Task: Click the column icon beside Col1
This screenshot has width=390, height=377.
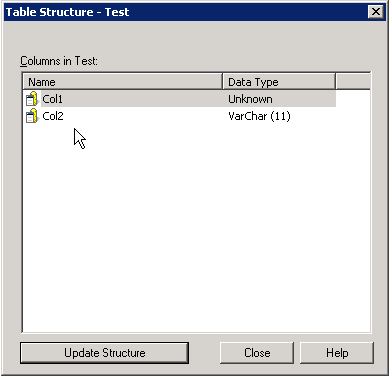Action: [32, 99]
